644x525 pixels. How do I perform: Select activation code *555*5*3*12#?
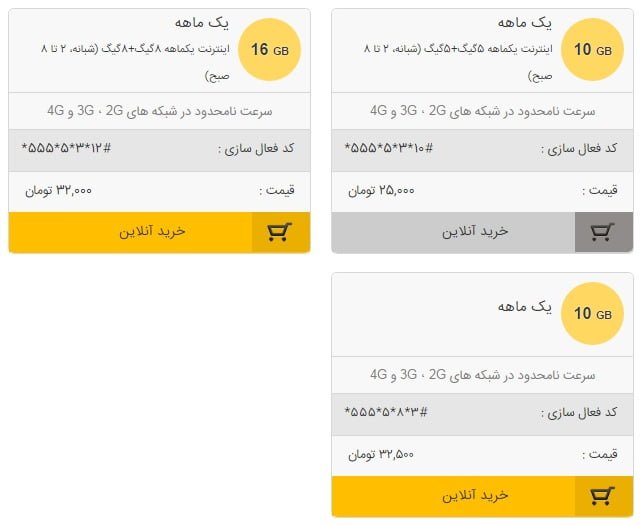tap(66, 149)
